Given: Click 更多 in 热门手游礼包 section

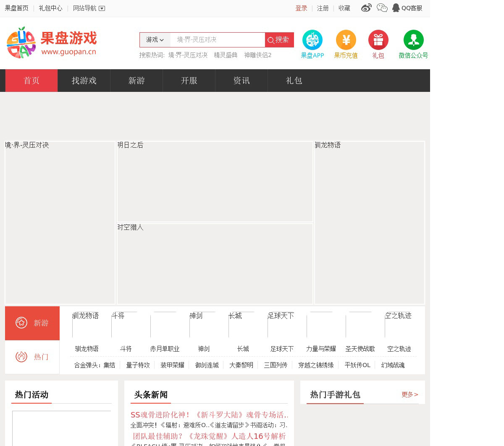Looking at the screenshot, I should pyautogui.click(x=409, y=394).
